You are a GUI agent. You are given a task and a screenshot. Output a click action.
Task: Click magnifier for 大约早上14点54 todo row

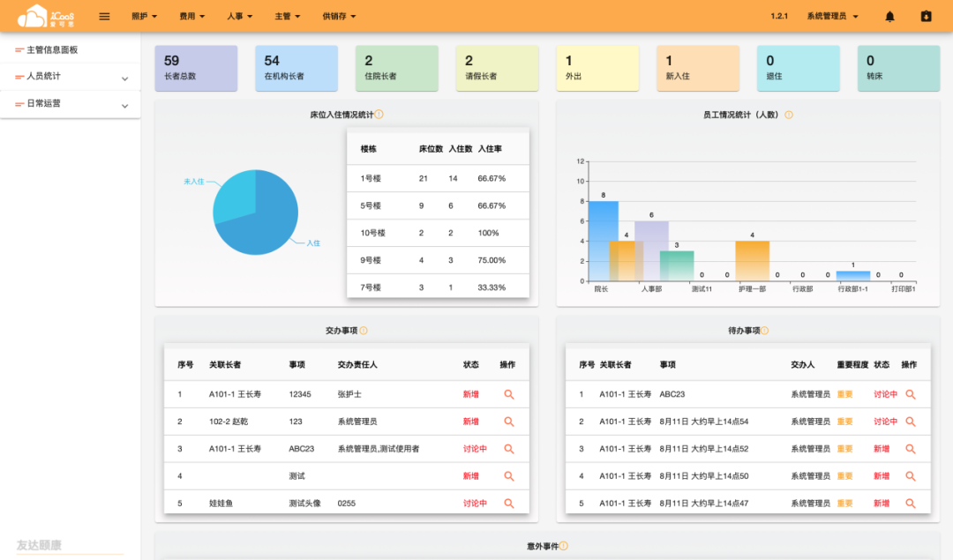(911, 422)
